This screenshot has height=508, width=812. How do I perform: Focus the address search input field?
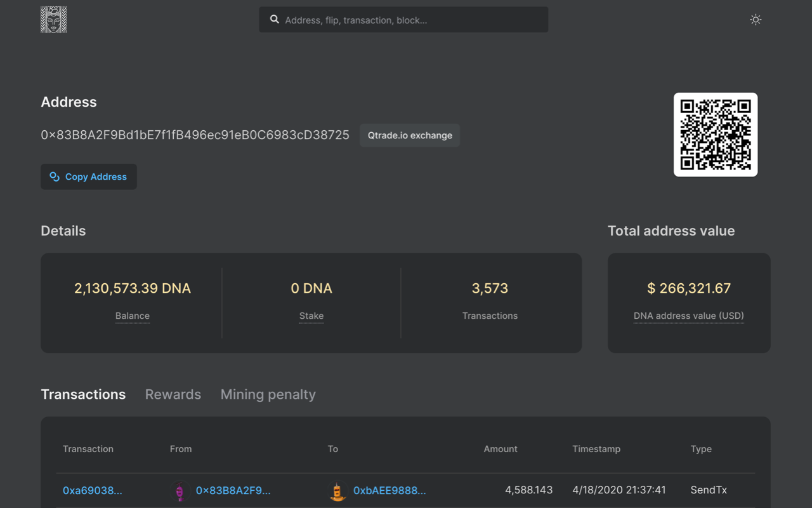(x=412, y=20)
